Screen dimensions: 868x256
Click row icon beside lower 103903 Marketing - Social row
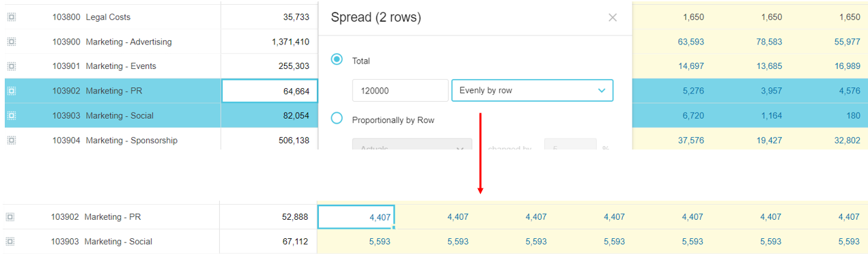point(10,242)
